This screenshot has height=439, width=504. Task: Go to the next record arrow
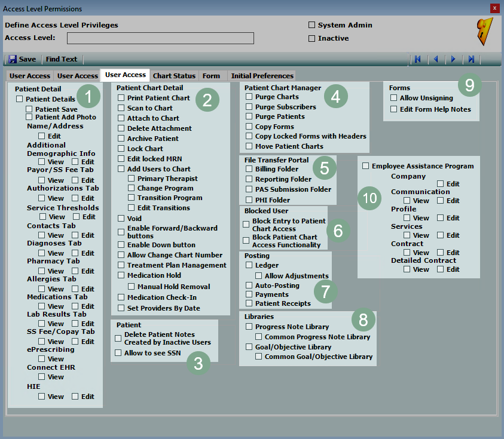(x=453, y=59)
